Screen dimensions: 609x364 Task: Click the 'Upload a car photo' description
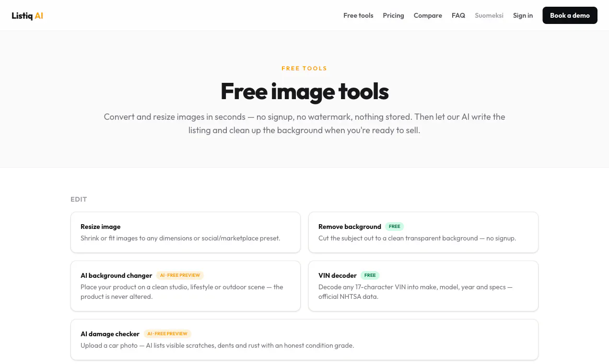(x=217, y=345)
